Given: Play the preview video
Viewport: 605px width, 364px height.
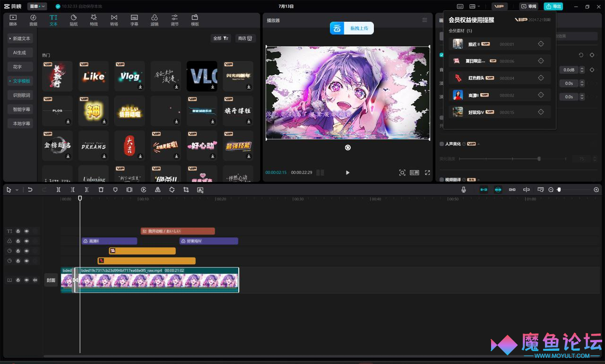Looking at the screenshot, I should 347,173.
